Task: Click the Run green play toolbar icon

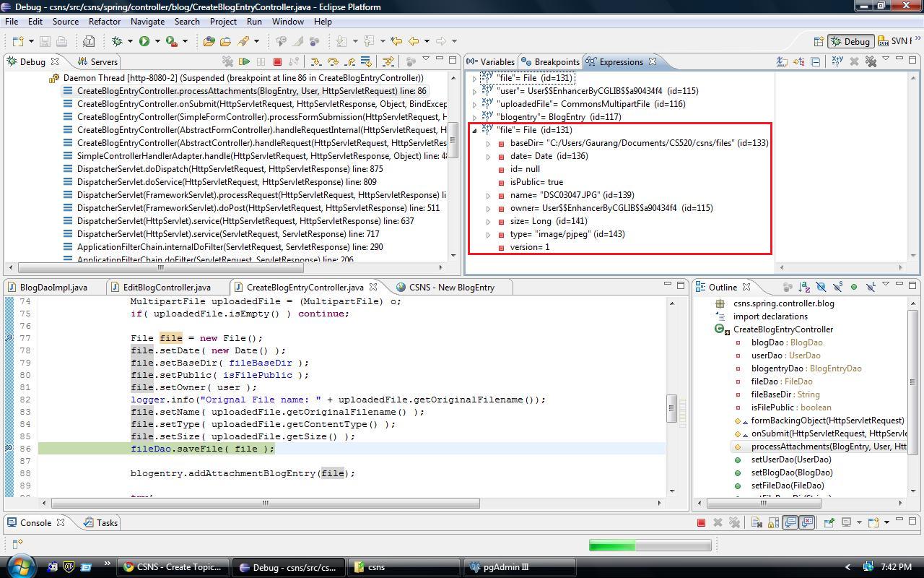Action: click(144, 41)
